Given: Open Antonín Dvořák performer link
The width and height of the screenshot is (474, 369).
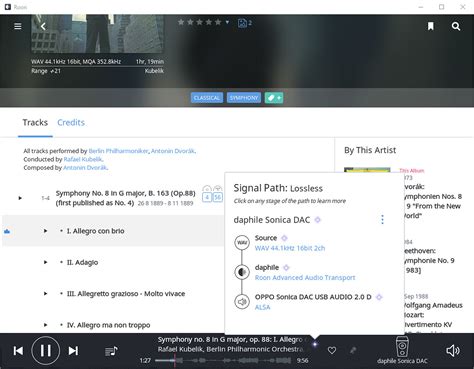Looking at the screenshot, I should [173, 151].
